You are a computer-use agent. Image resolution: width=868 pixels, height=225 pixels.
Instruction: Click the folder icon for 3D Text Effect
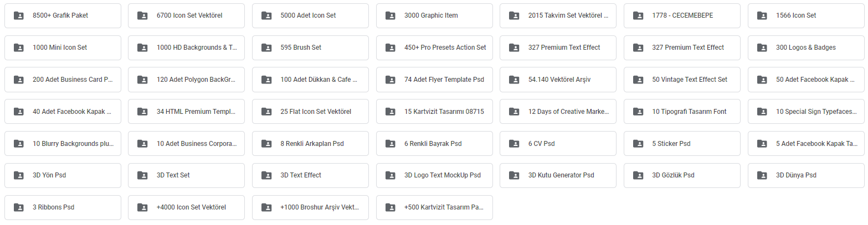266,176
